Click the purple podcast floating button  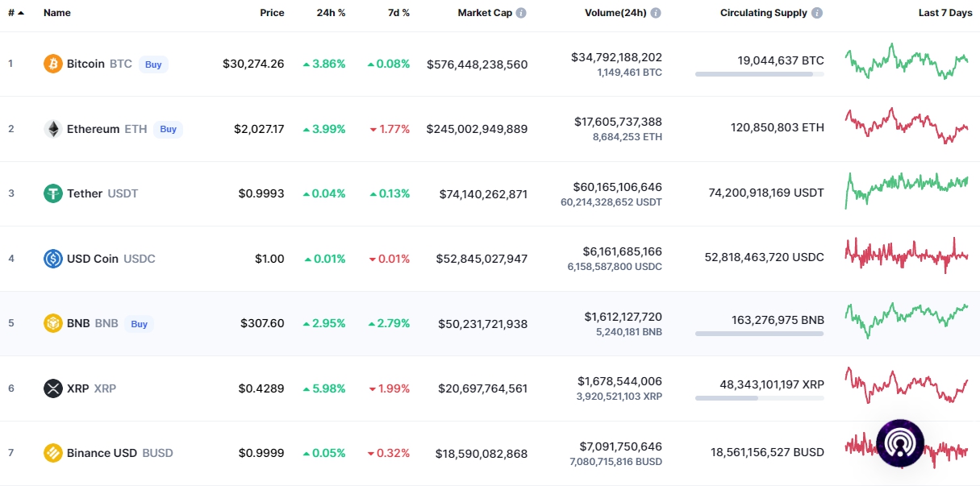pyautogui.click(x=900, y=443)
